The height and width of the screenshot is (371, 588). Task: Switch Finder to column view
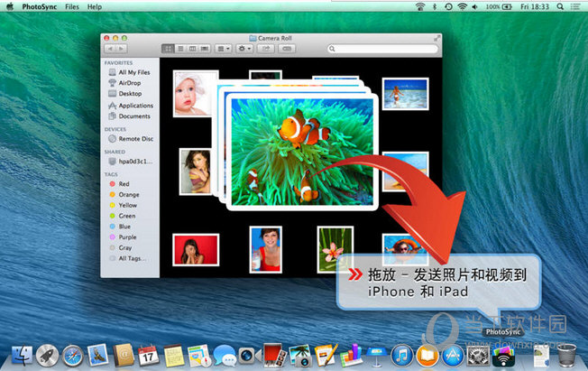click(x=192, y=49)
